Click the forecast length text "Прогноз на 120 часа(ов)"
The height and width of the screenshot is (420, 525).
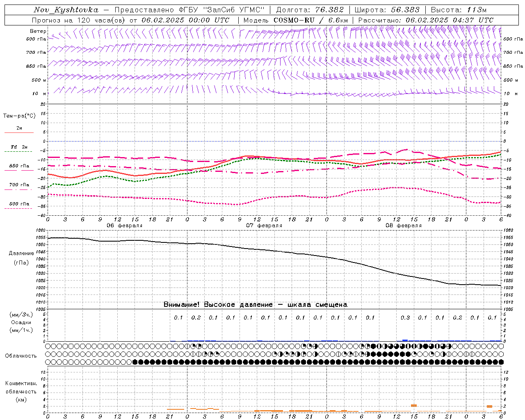pos(79,20)
